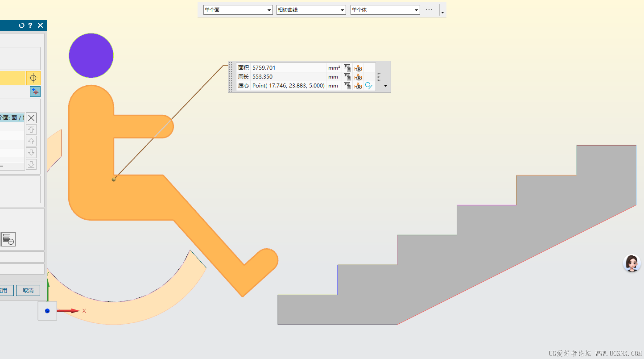Click the 周长 value 553.350

[x=263, y=77]
